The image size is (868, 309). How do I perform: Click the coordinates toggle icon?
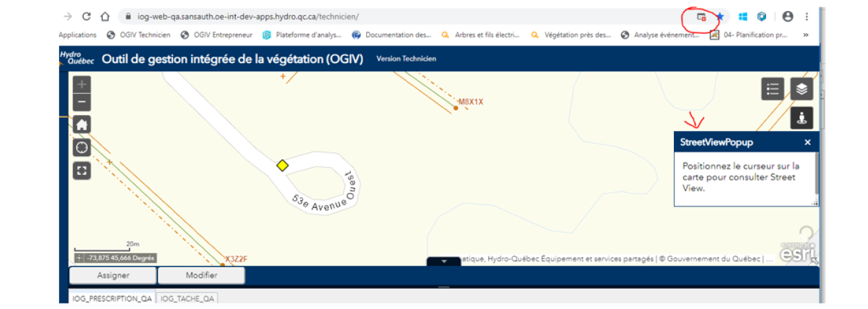pos(79,258)
